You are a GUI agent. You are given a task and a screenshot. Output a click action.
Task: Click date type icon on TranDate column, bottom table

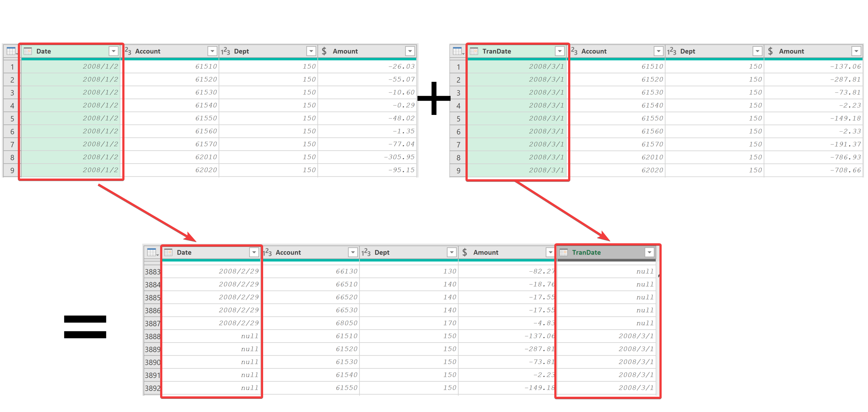tap(563, 252)
